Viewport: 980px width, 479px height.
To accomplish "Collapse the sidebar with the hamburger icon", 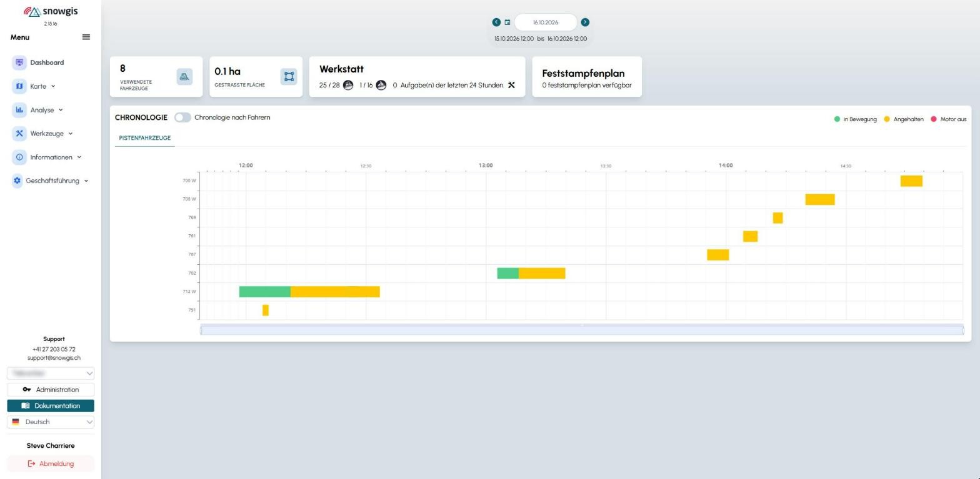I will [86, 37].
